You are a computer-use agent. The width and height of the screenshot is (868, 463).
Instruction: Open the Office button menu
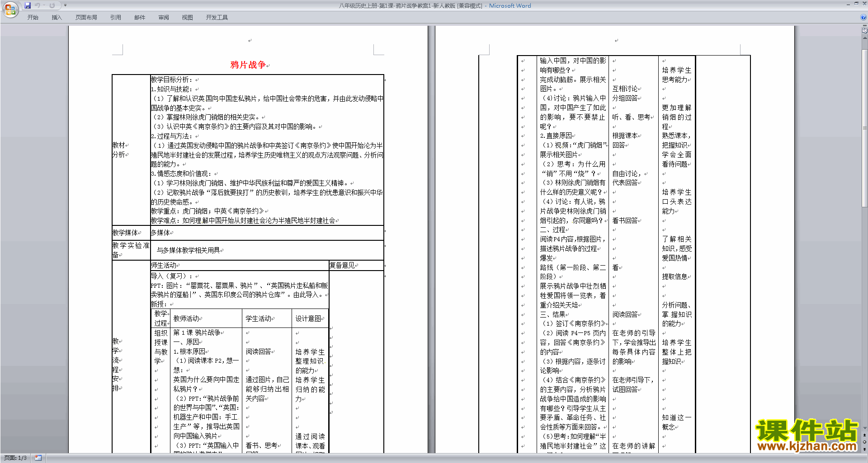click(x=10, y=9)
